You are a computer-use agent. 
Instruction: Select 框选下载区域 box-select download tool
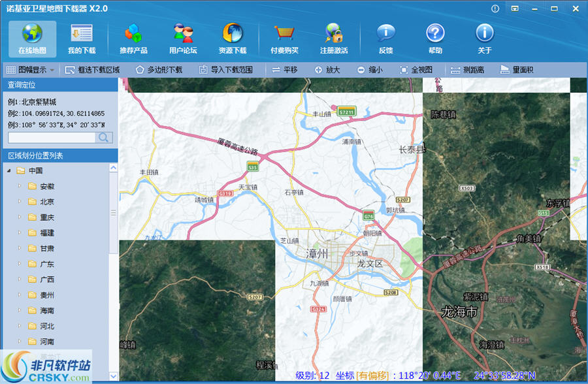pyautogui.click(x=92, y=70)
